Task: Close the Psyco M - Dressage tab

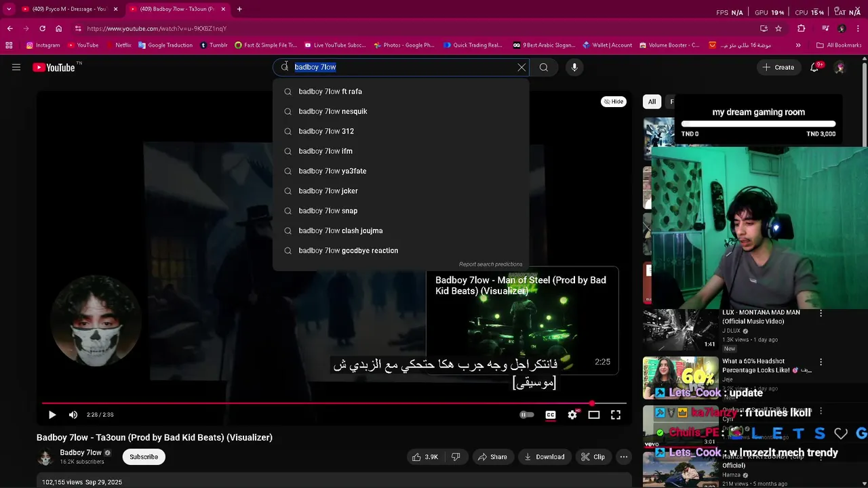Action: 115,9
